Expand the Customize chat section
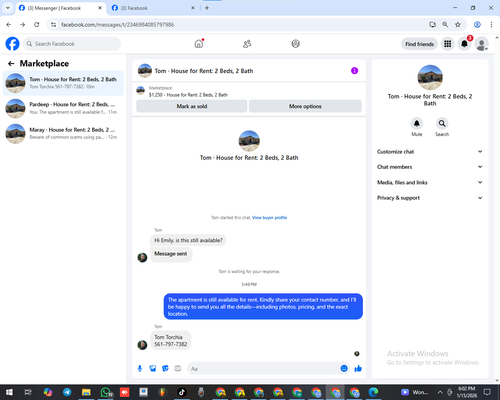500x400 pixels. 430,152
